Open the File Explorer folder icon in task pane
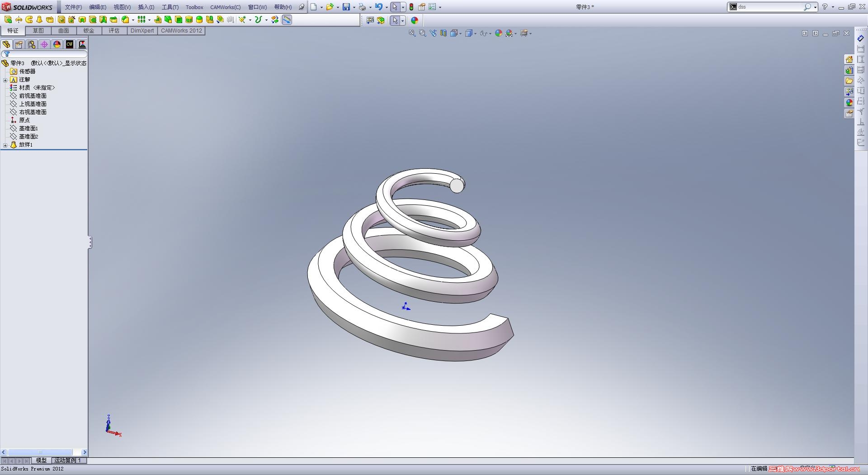 [849, 81]
